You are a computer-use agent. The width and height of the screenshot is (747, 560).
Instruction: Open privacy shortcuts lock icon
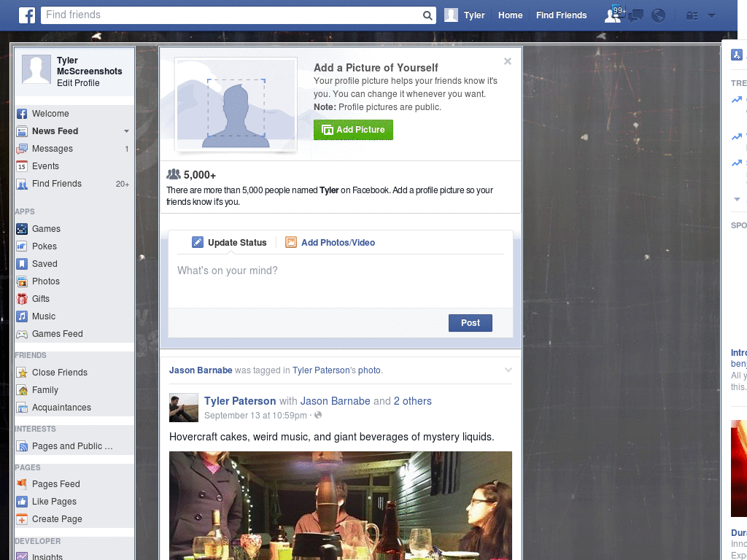click(x=692, y=16)
